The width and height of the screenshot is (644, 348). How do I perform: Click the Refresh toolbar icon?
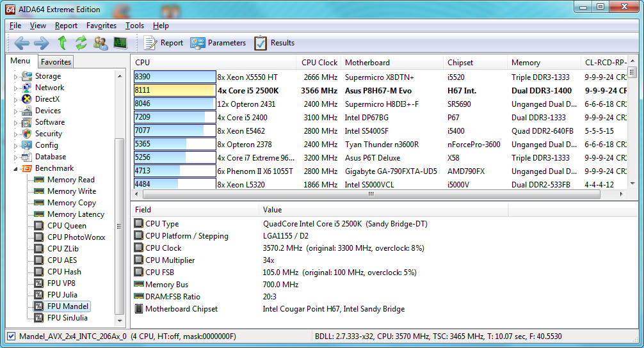[x=81, y=43]
